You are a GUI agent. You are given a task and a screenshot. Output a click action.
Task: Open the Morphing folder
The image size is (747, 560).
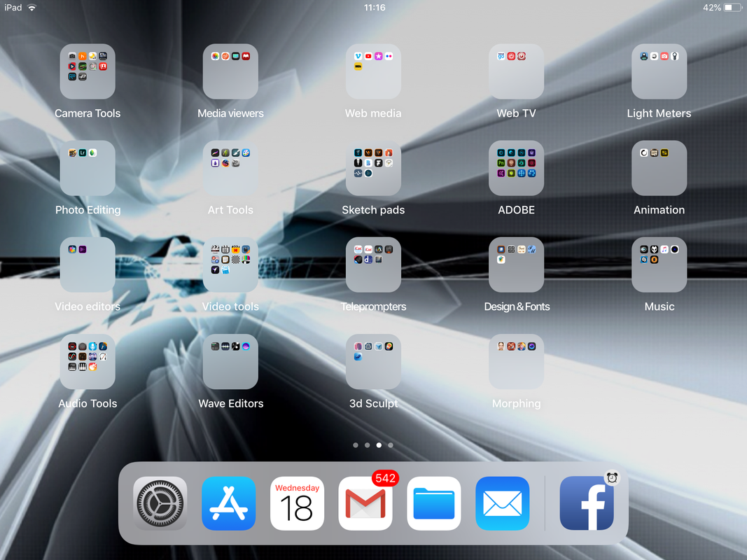(x=517, y=361)
